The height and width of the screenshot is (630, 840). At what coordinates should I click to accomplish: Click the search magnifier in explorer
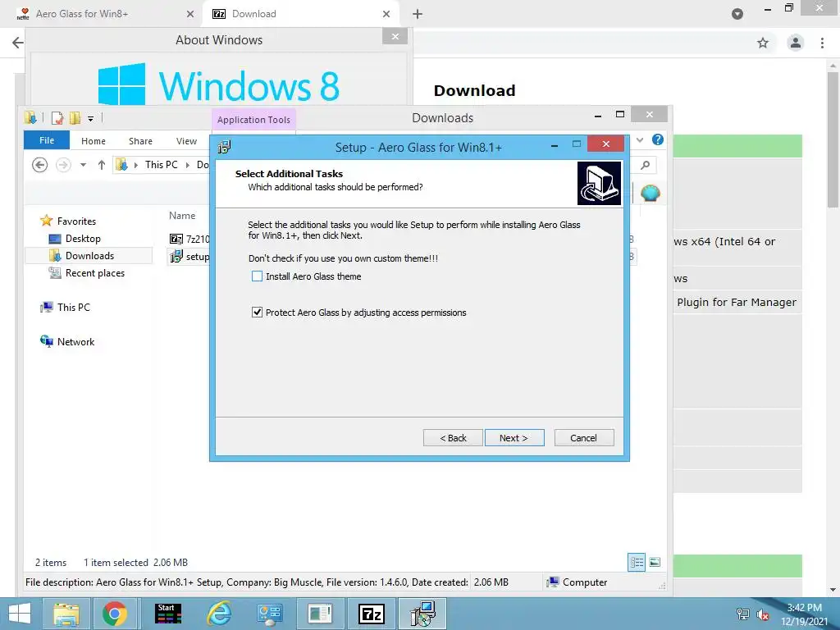(x=645, y=165)
